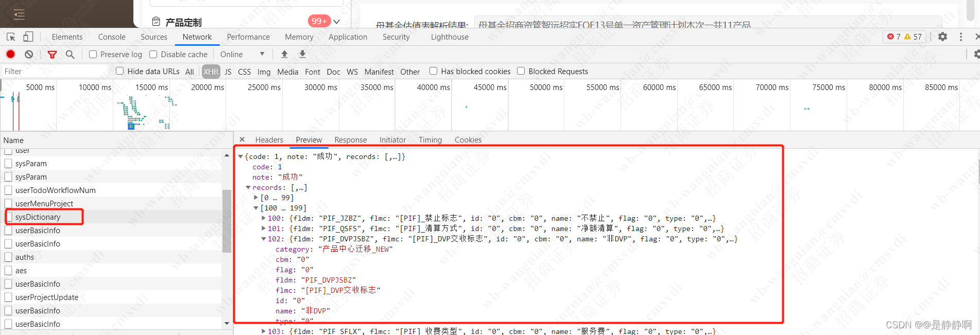Open the Performance panel
Screen dimensions: 980x335
pos(248,37)
